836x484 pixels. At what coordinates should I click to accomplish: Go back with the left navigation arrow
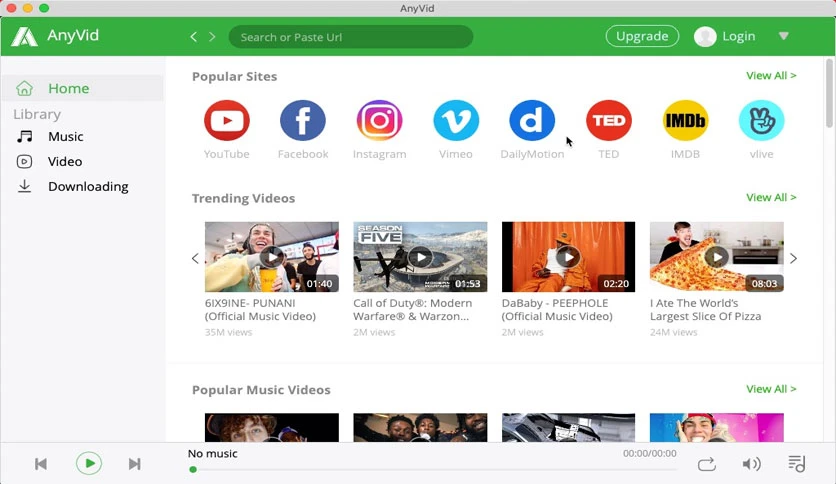click(194, 37)
